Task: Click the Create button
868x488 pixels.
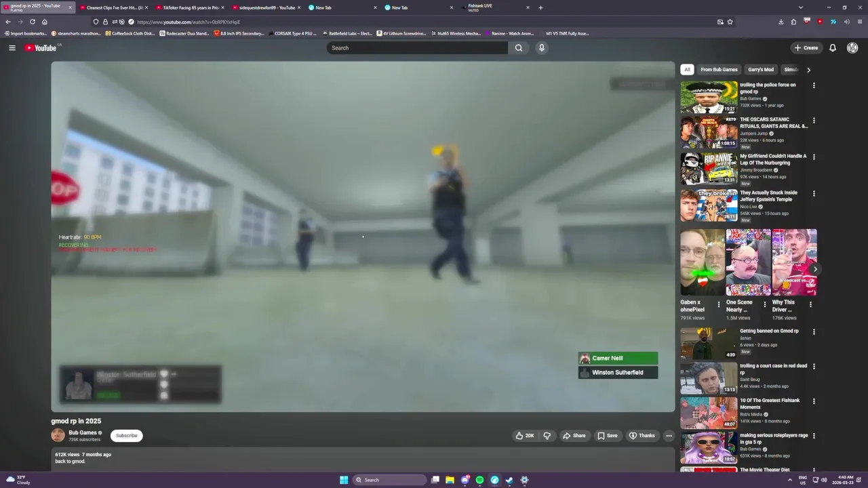Action: click(x=806, y=47)
